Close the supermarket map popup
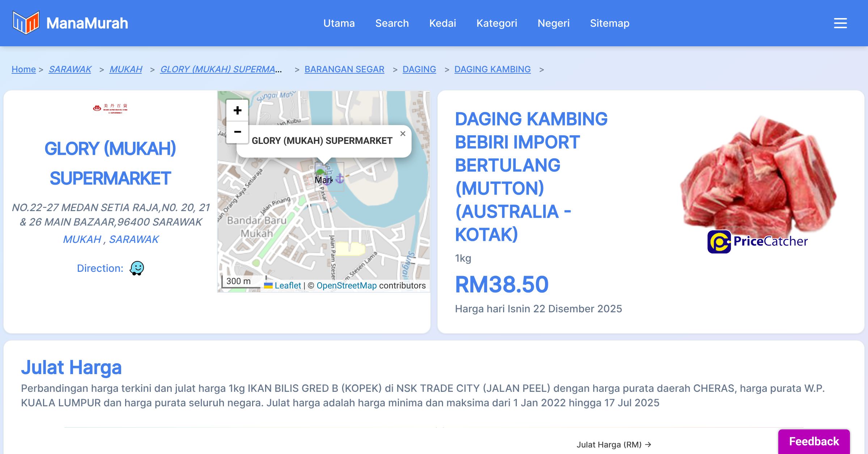This screenshot has width=868, height=454. pos(403,134)
